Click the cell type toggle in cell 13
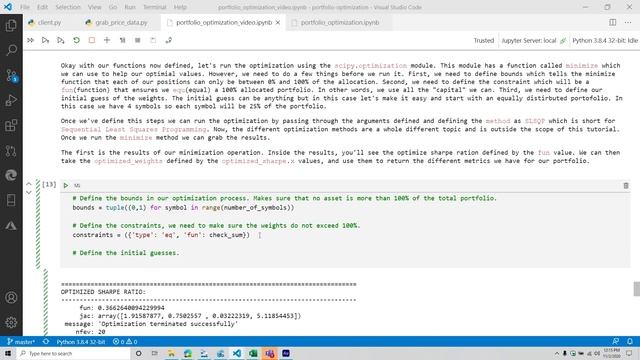Image resolution: width=640 pixels, height=360 pixels. tap(77, 186)
